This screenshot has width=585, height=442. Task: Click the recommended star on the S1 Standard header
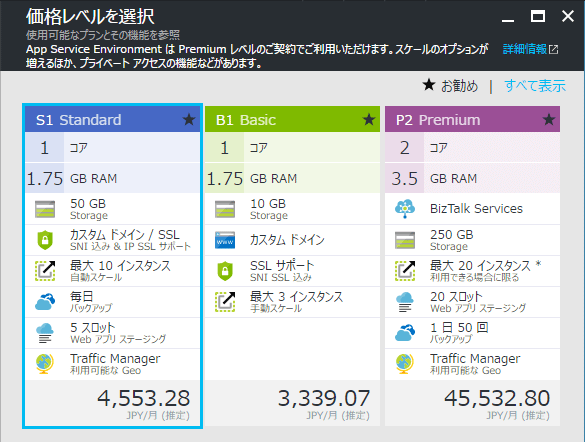(x=189, y=120)
